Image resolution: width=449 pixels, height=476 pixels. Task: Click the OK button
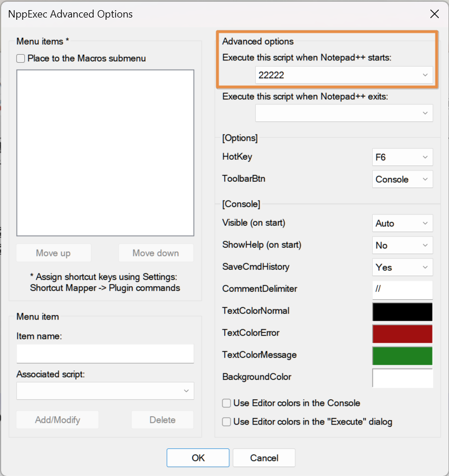coord(198,458)
